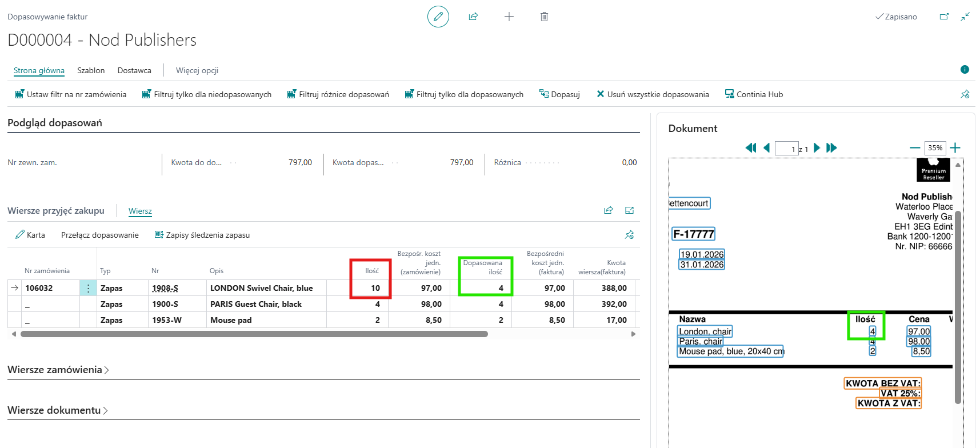Select the Mouse pad description cell
Screen dimensions: 980x448
[266, 320]
